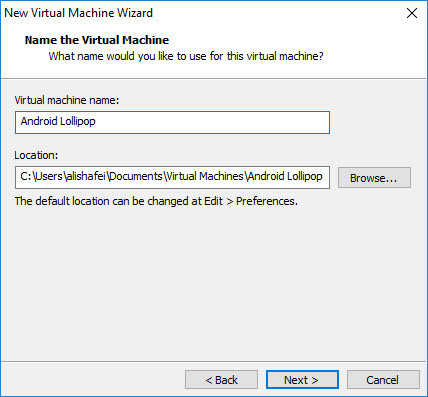Click the default location hint text
This screenshot has height=397, width=428.
click(156, 201)
